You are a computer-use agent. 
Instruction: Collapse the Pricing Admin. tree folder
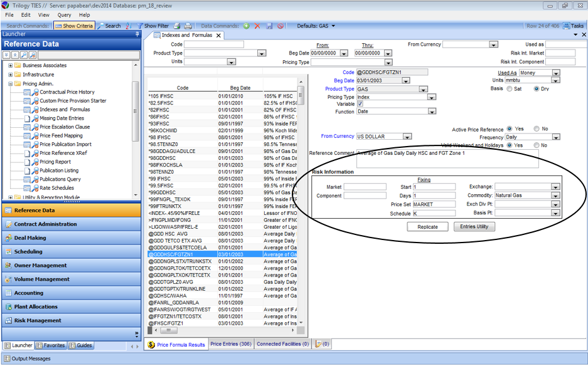10,83
